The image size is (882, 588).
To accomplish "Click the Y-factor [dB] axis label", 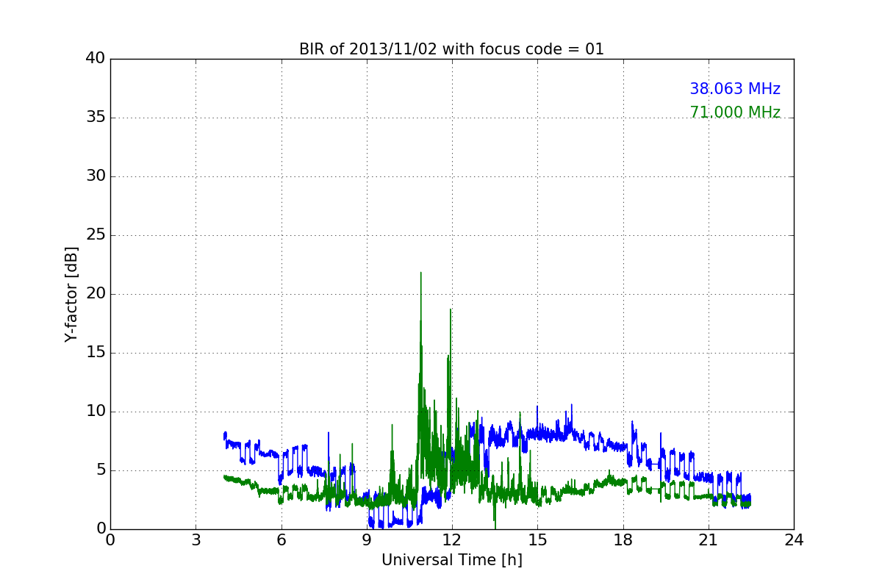I will [x=71, y=294].
